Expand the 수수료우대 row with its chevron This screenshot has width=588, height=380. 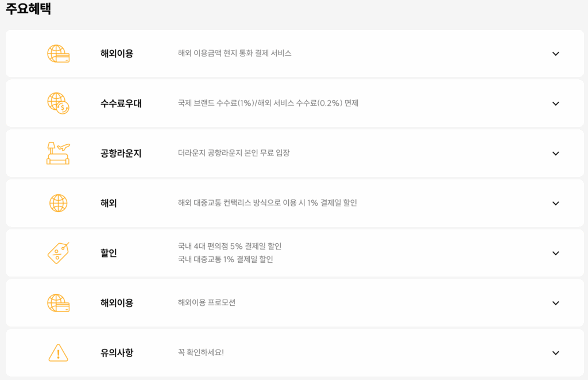(556, 103)
